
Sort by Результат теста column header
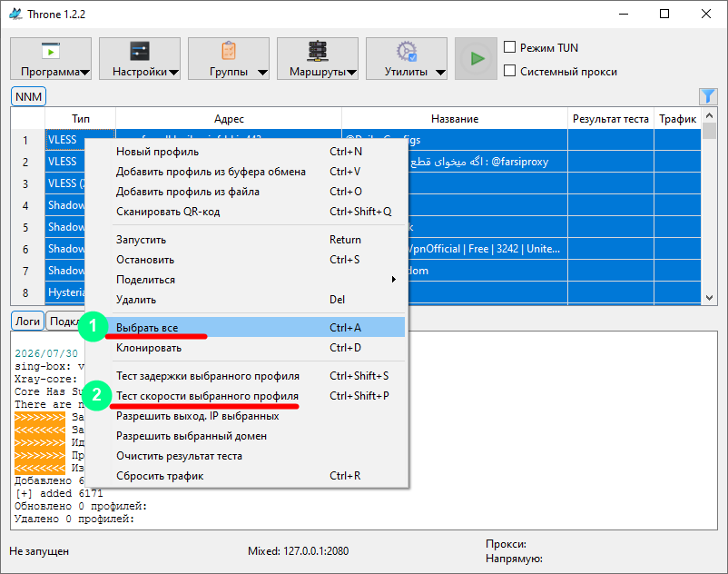click(x=611, y=119)
